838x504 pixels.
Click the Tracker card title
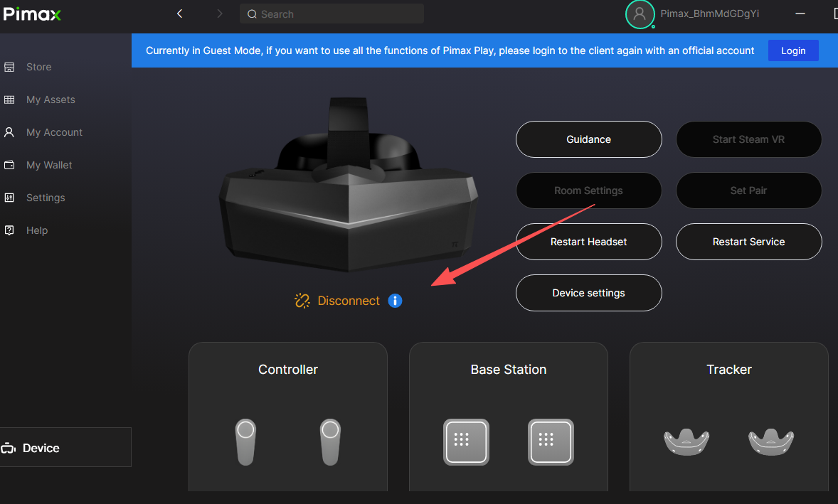click(x=729, y=370)
